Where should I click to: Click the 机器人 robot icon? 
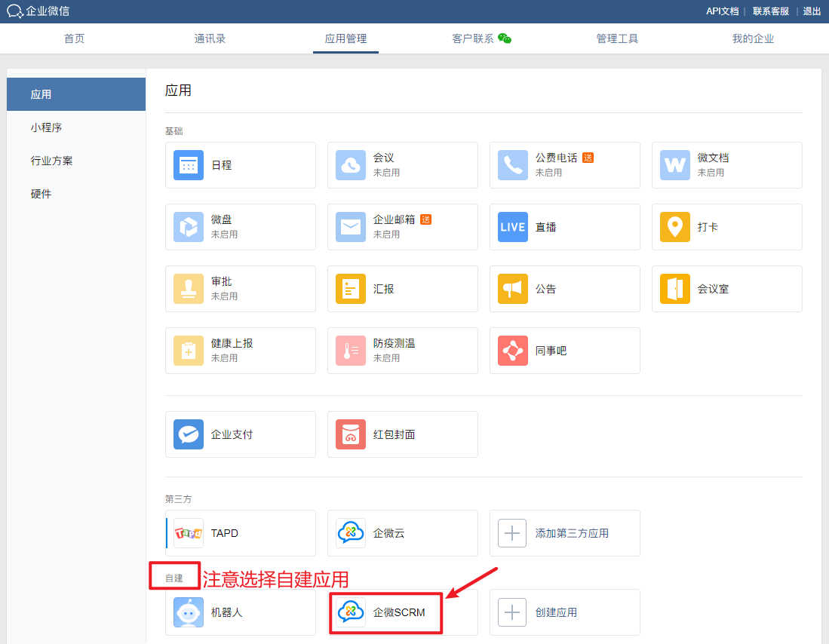pyautogui.click(x=189, y=612)
